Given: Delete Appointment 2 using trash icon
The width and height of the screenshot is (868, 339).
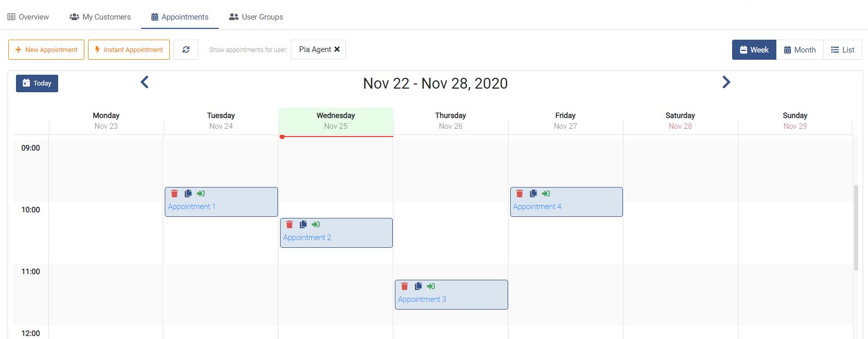Looking at the screenshot, I should point(289,225).
